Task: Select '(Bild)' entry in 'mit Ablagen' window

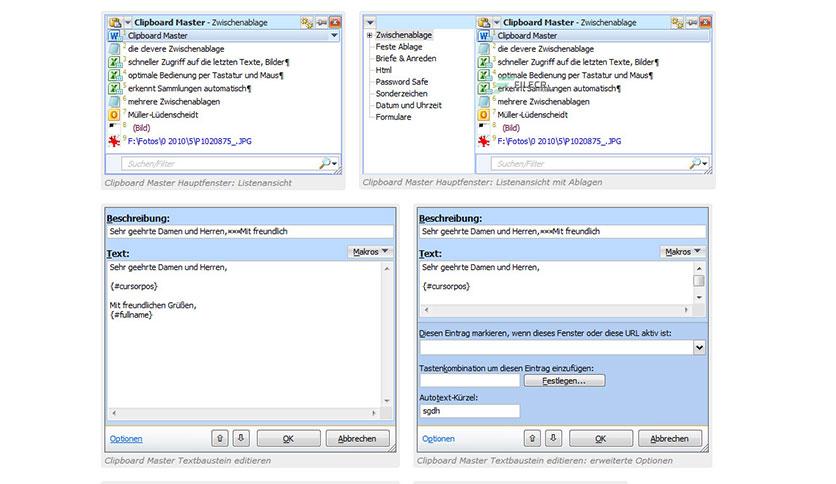Action: click(x=511, y=128)
